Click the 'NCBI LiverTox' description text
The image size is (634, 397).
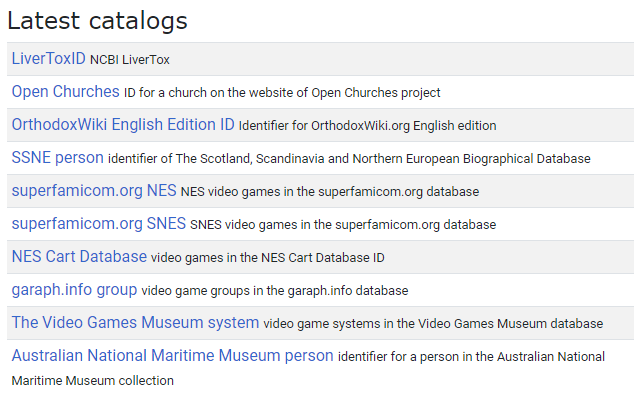click(130, 60)
